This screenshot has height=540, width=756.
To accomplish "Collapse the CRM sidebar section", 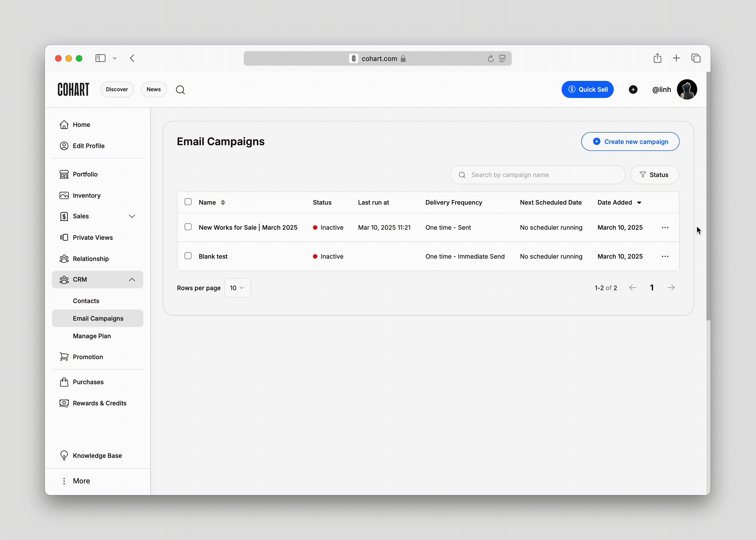I will click(132, 280).
